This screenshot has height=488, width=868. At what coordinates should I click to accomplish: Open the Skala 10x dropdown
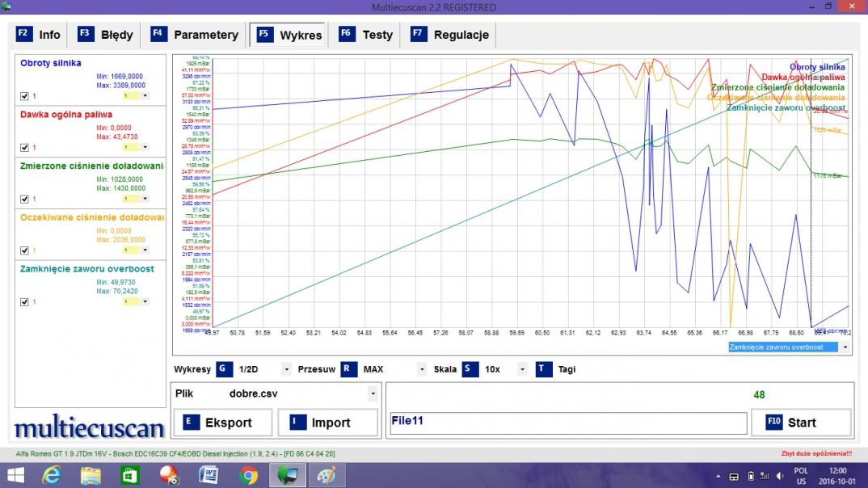pyautogui.click(x=522, y=370)
